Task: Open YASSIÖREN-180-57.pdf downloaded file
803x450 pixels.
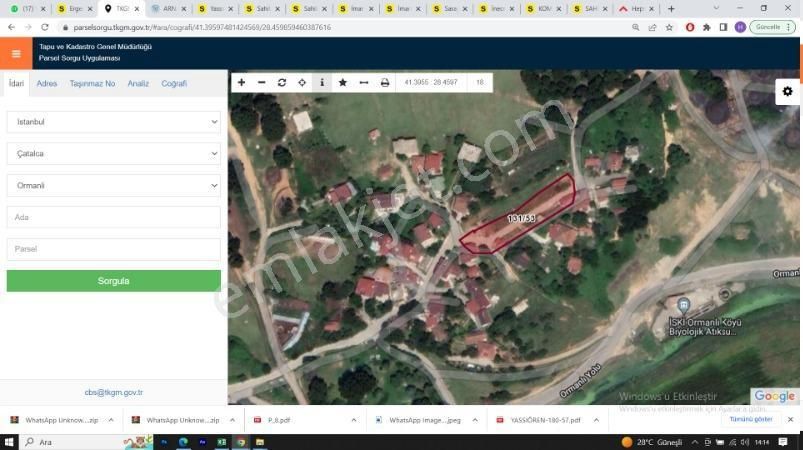Action: click(x=545, y=420)
